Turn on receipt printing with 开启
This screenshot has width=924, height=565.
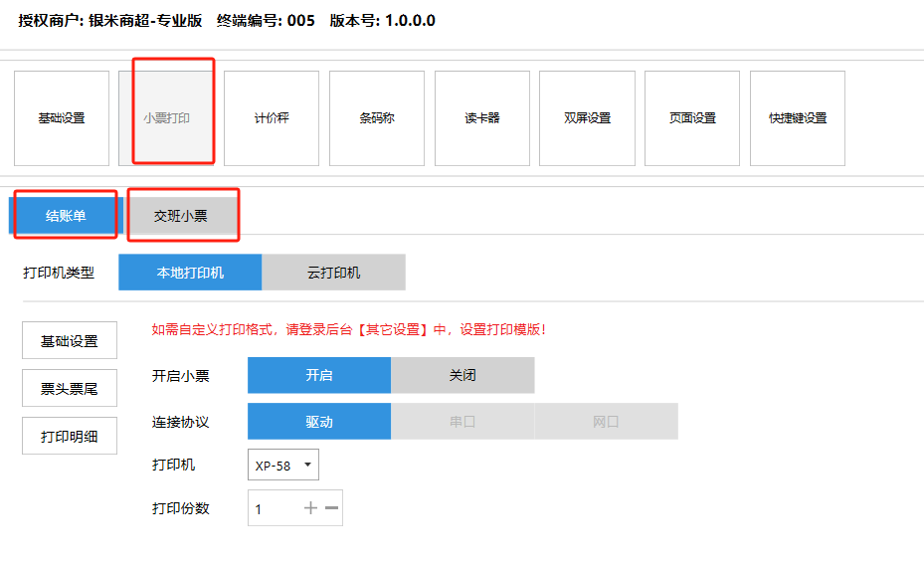tap(319, 376)
